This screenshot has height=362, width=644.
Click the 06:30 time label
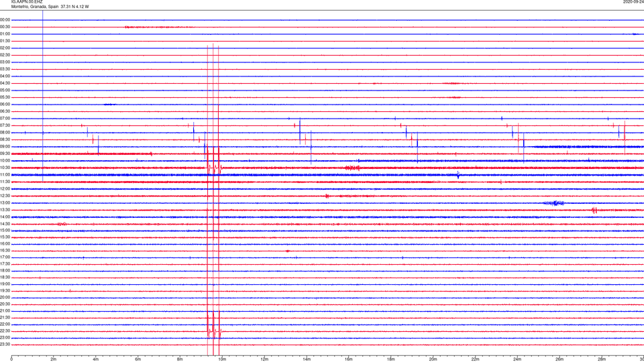click(5, 111)
